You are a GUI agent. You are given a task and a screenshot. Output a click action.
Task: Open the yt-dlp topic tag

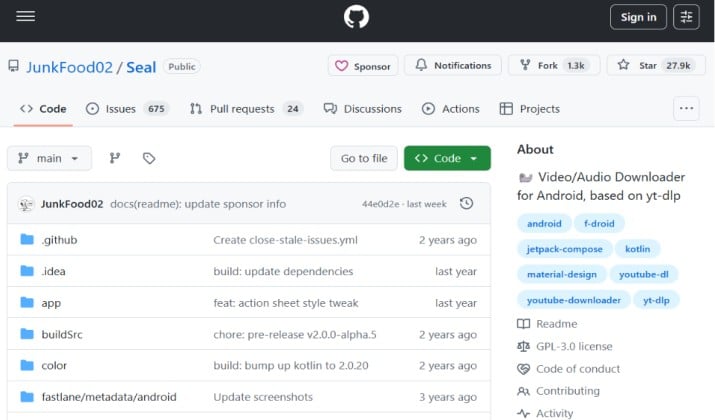(x=656, y=300)
